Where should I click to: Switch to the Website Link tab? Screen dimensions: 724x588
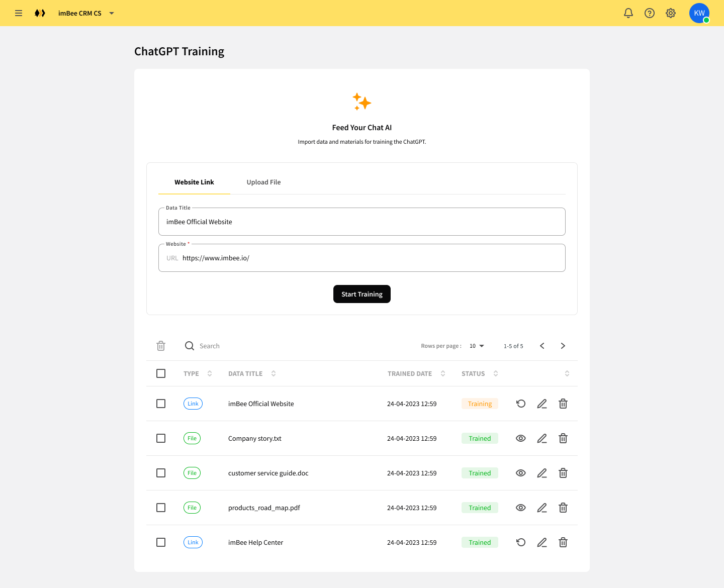click(194, 182)
